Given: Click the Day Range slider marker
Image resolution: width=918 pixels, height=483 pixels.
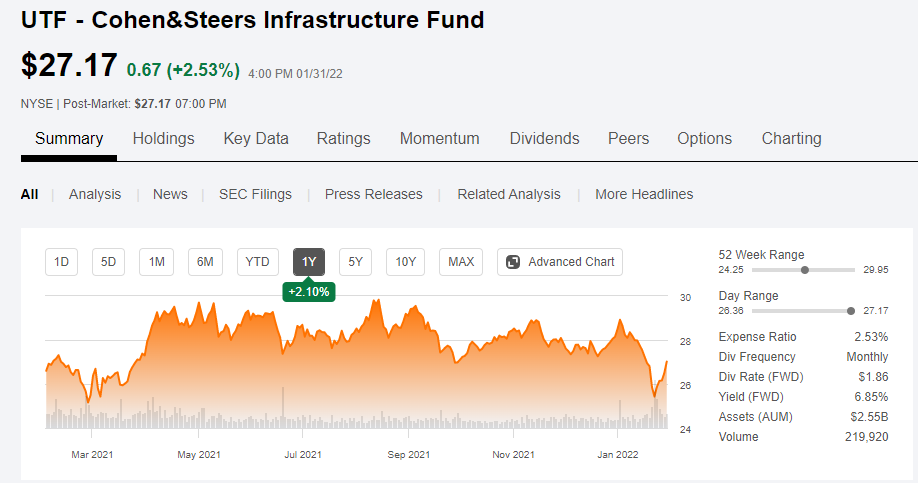Looking at the screenshot, I should click(x=851, y=311).
